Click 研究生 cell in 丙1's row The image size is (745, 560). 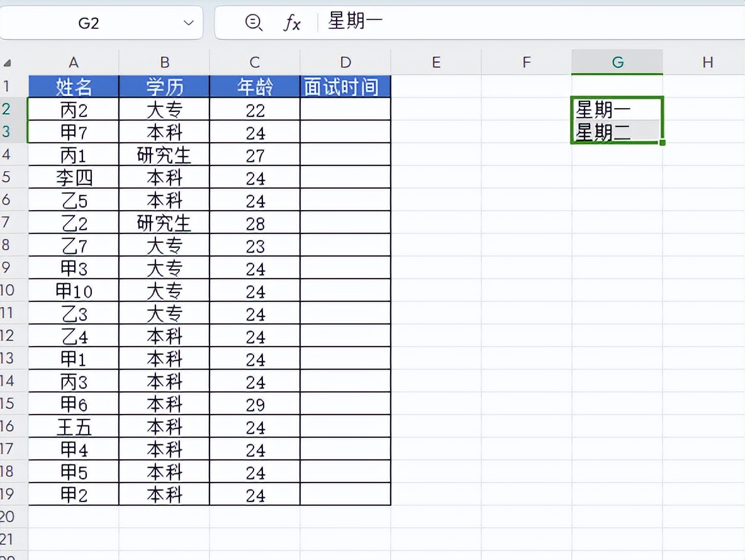point(164,154)
